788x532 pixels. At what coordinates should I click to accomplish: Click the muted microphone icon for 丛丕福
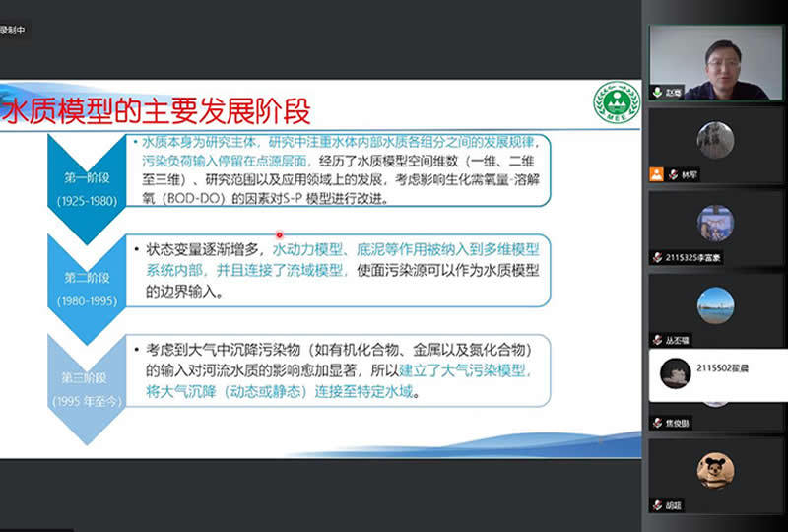[x=657, y=340]
